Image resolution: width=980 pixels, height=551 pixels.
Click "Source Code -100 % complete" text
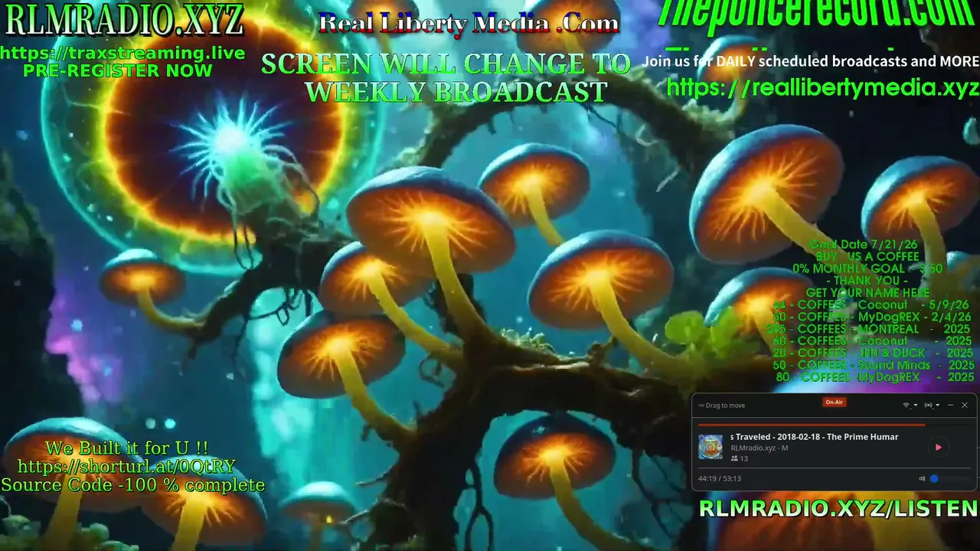[133, 485]
